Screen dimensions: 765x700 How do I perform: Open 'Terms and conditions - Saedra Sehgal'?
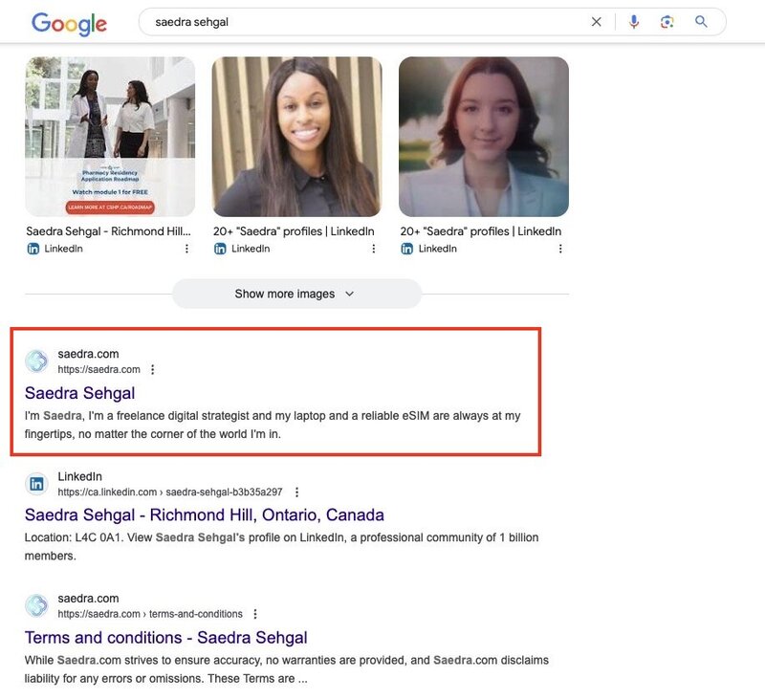pos(165,638)
